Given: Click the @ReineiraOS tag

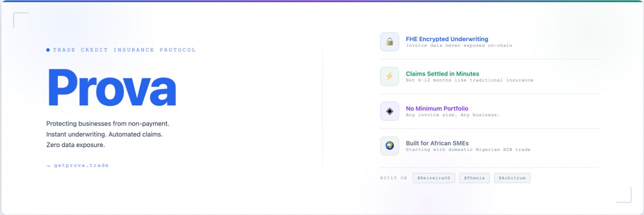Looking at the screenshot, I should tap(434, 178).
